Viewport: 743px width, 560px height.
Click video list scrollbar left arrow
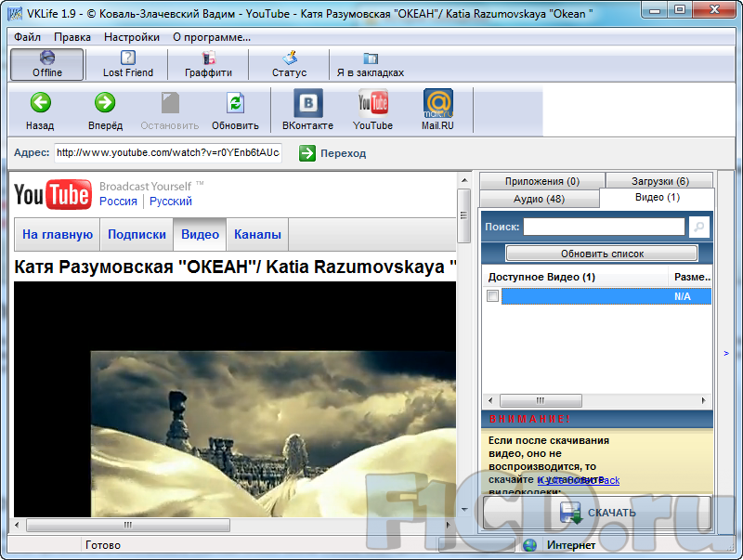(x=490, y=401)
